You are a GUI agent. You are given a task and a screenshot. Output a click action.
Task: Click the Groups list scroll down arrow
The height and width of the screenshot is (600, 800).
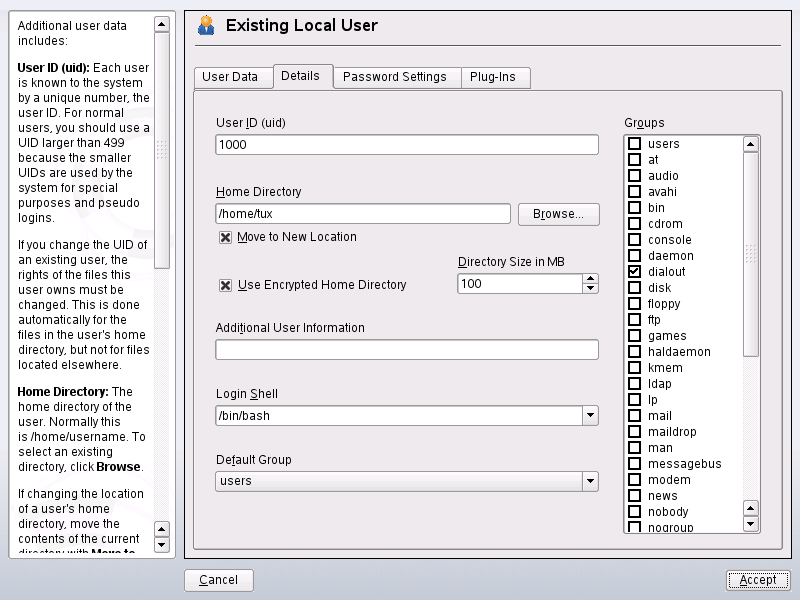click(x=751, y=523)
